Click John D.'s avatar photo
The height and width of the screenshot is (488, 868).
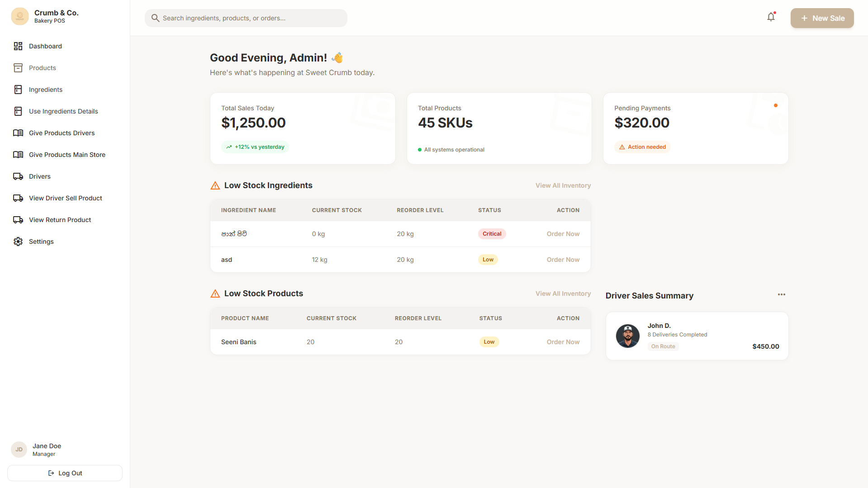click(x=628, y=336)
